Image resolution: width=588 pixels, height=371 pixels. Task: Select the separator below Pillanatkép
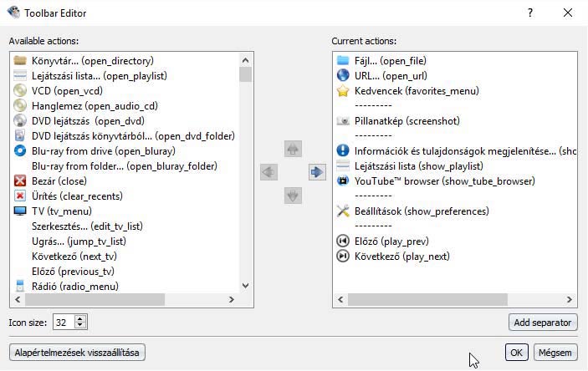(x=373, y=135)
